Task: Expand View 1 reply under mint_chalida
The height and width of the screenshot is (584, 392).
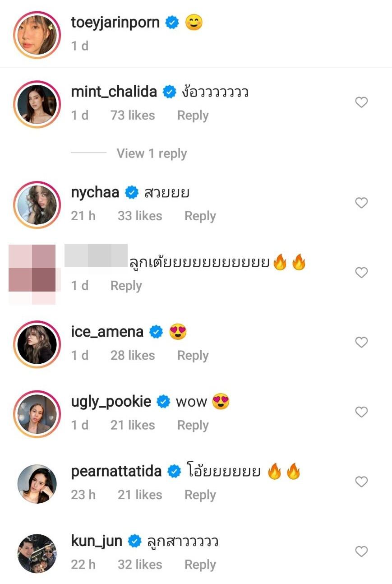Action: (x=152, y=153)
